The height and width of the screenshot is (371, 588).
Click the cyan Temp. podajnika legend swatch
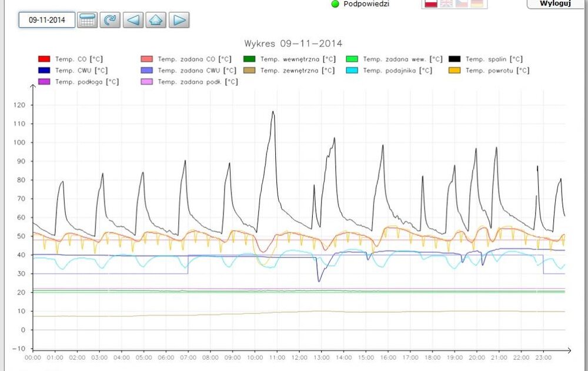tap(352, 71)
